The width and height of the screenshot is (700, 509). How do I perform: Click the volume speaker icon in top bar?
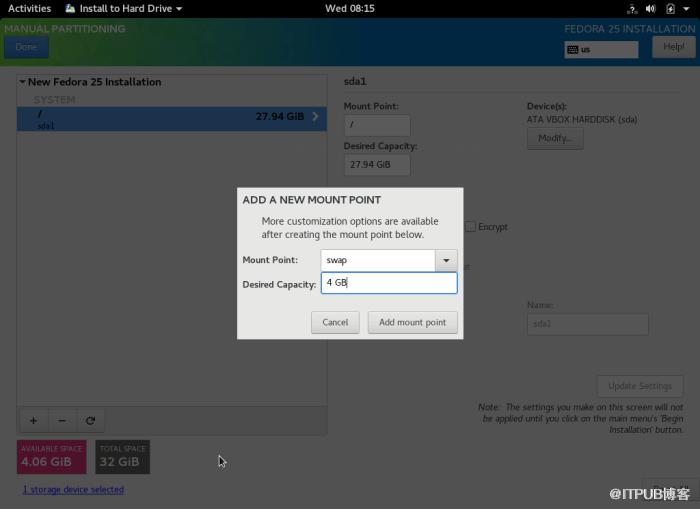pos(651,8)
